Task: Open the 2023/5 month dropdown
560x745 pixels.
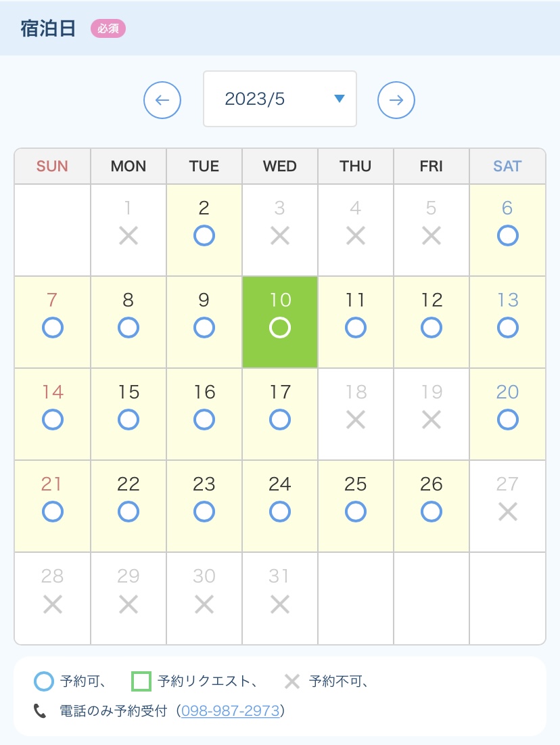Action: point(280,99)
